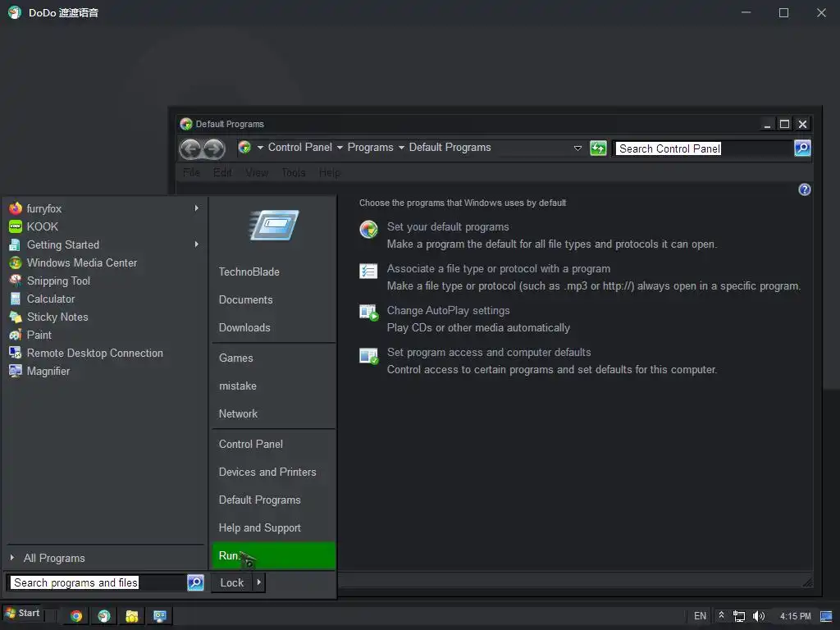
Task: Open the dropdown arrow after Control Panel breadcrumb
Action: coord(340,148)
